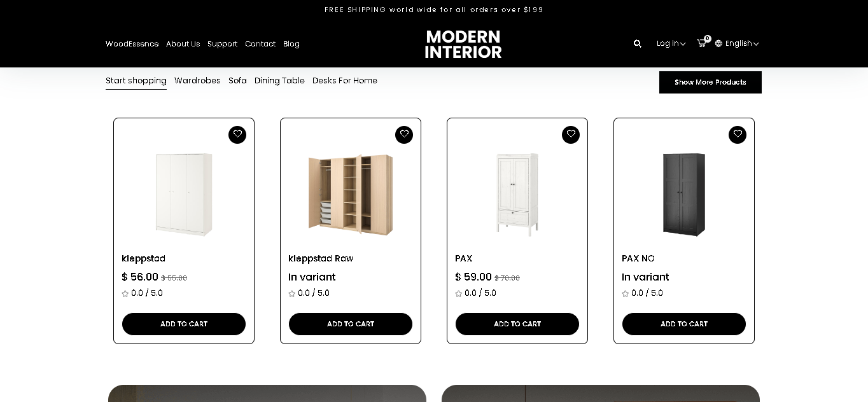This screenshot has height=402, width=868.
Task: Open the shopping cart icon
Action: click(701, 43)
